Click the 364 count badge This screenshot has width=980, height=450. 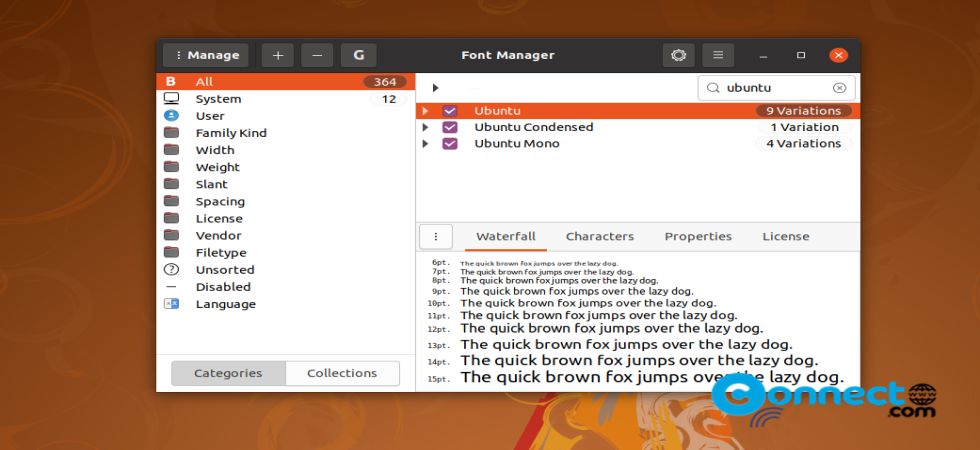(x=385, y=82)
